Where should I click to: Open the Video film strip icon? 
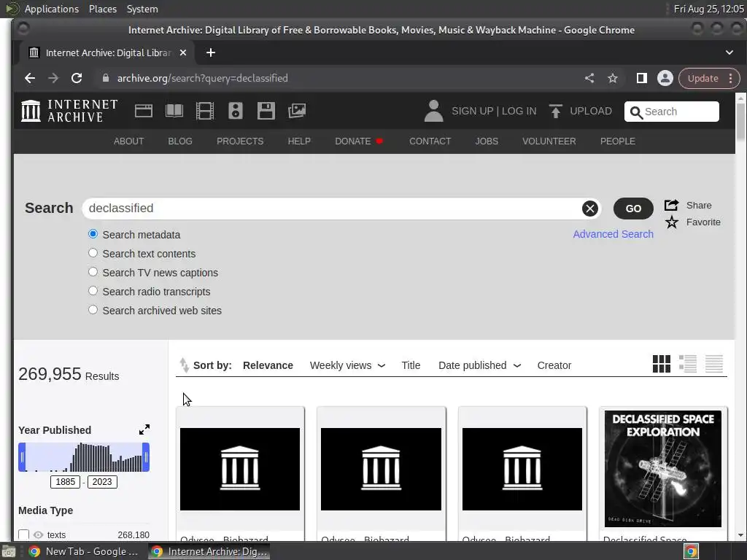tap(205, 111)
